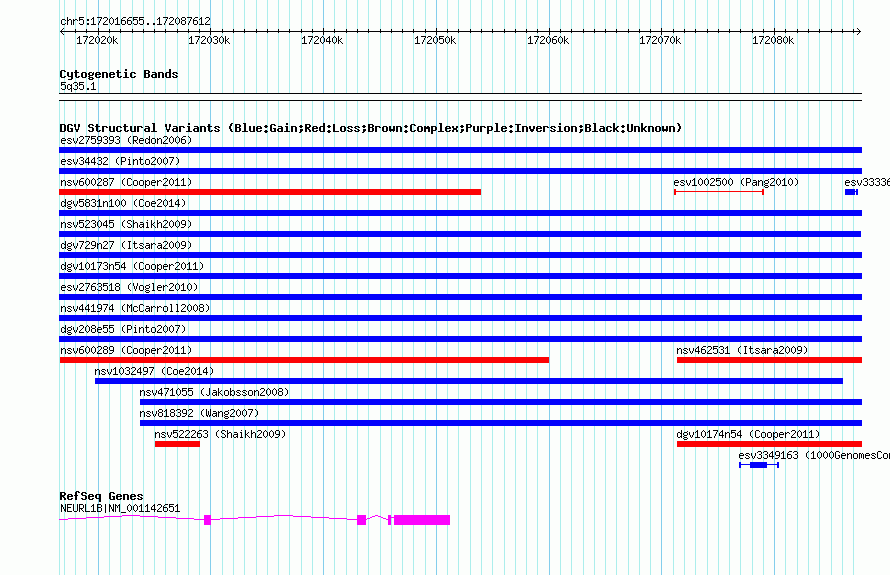Click the nsv818392 (Wang2007) label

pos(199,413)
